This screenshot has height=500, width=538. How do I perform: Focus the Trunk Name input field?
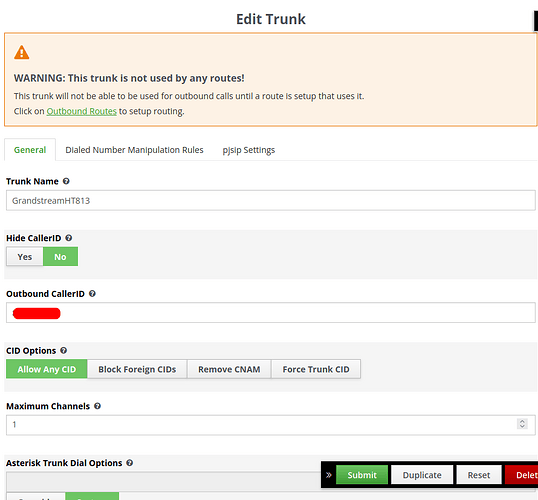pos(271,200)
